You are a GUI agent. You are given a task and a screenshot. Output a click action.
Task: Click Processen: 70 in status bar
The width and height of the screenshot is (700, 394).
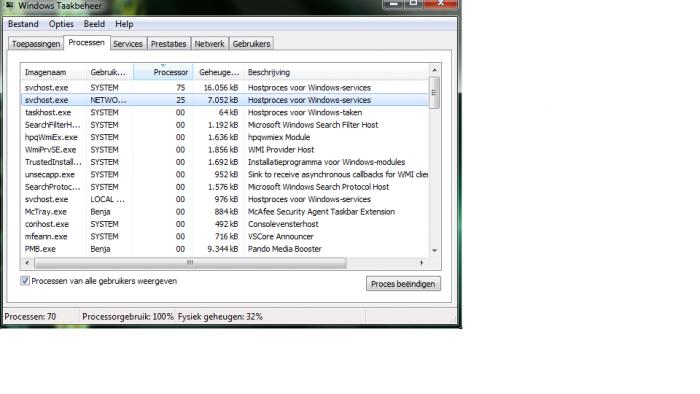pos(30,317)
